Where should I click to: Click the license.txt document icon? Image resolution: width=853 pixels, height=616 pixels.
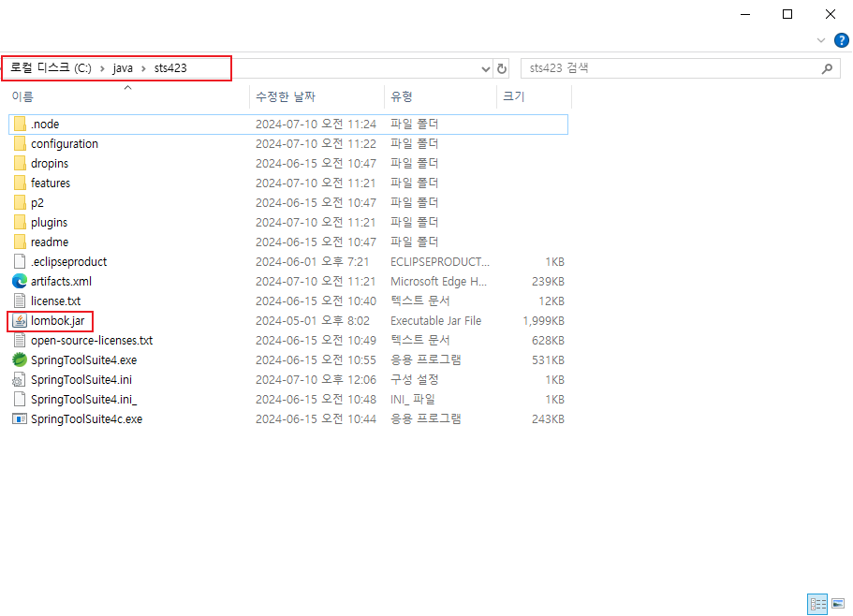click(20, 301)
